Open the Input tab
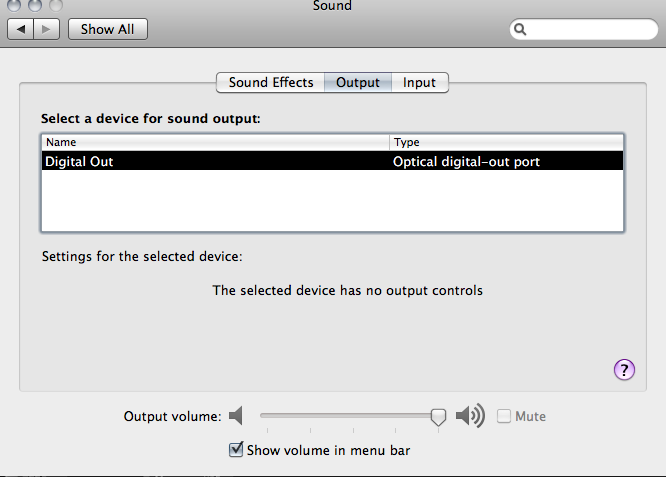Viewport: 666px width, 477px height. coord(419,82)
